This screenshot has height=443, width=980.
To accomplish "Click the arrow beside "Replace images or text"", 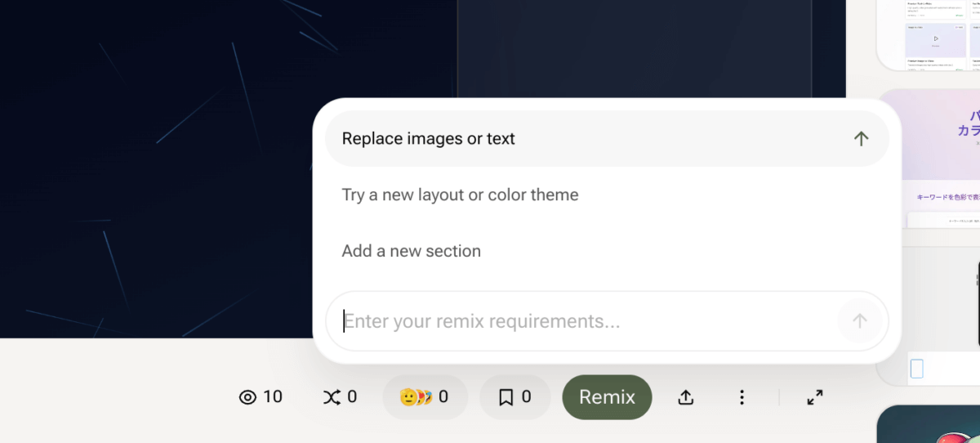I will pyautogui.click(x=861, y=139).
